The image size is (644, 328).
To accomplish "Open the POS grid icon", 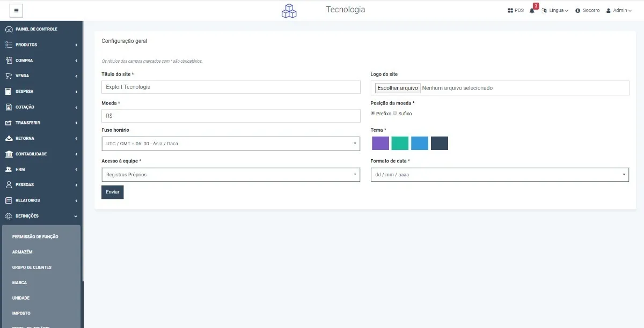I will coord(510,10).
